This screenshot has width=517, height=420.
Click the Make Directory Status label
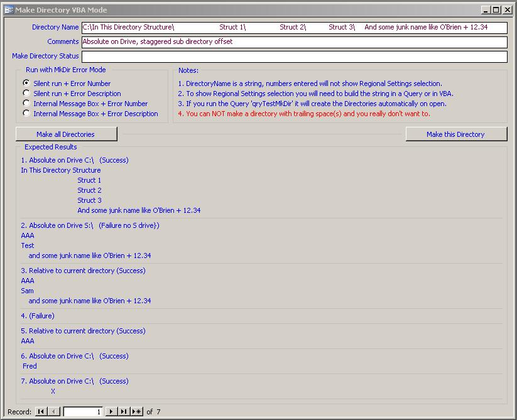point(45,56)
